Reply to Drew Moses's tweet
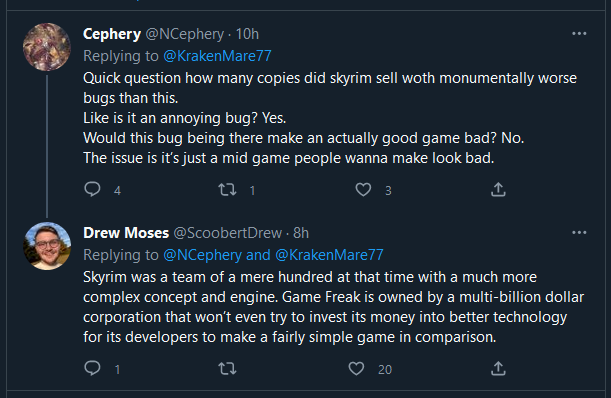Image resolution: width=611 pixels, height=398 pixels. (92, 368)
